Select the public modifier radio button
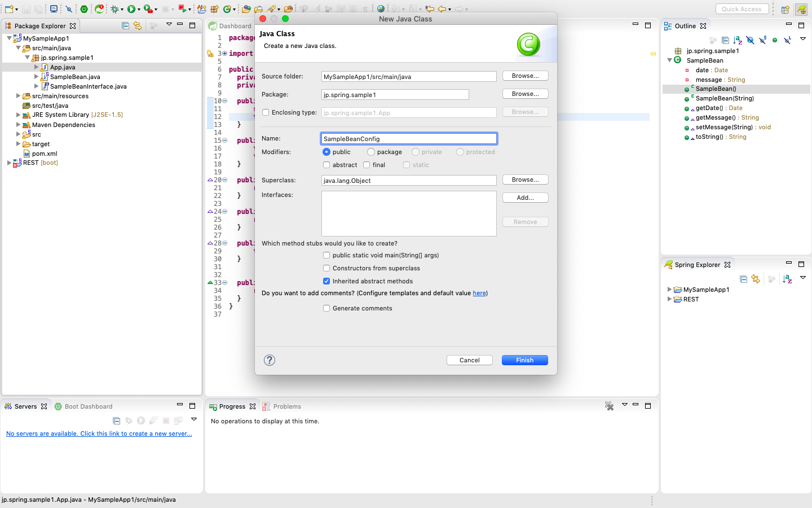812x508 pixels. click(326, 152)
